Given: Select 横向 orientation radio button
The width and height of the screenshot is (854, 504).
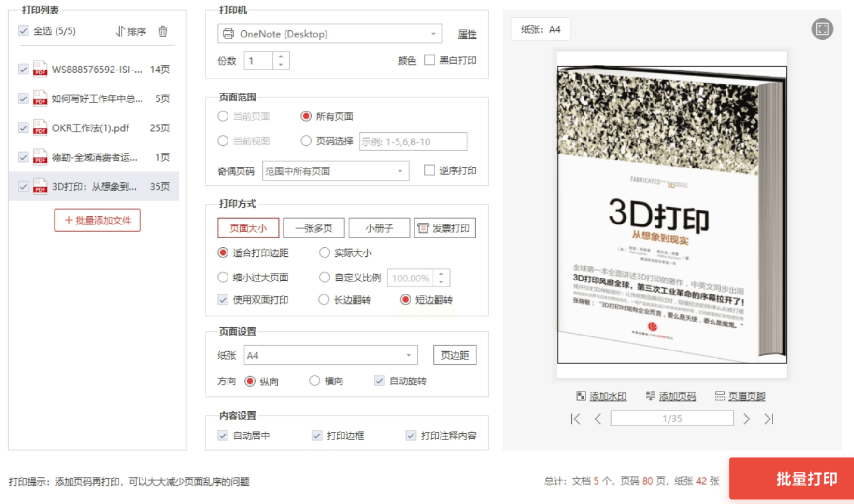Looking at the screenshot, I should pos(314,381).
